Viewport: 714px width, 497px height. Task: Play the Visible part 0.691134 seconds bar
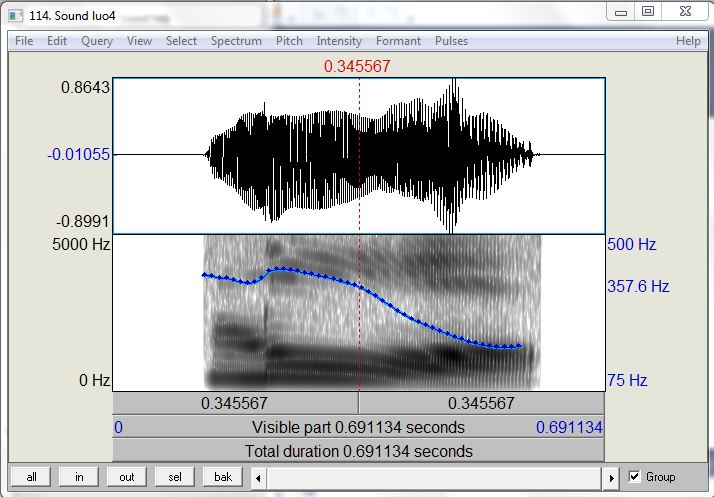click(x=358, y=427)
